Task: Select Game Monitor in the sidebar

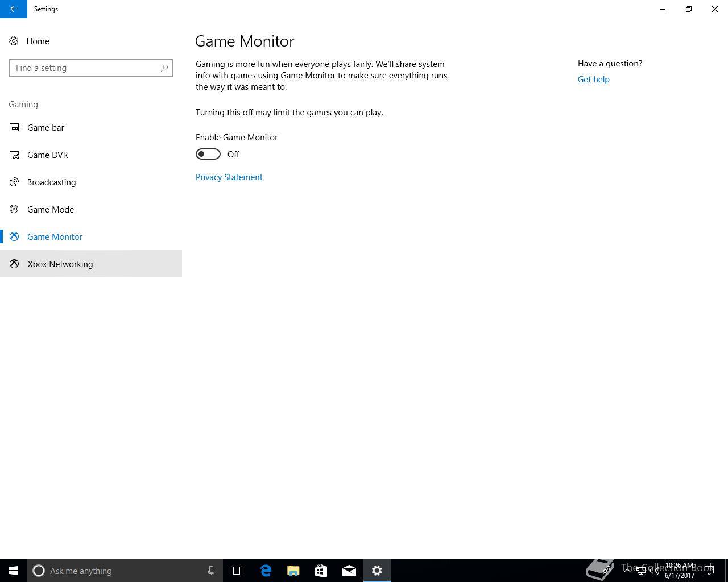Action: pyautogui.click(x=91, y=236)
